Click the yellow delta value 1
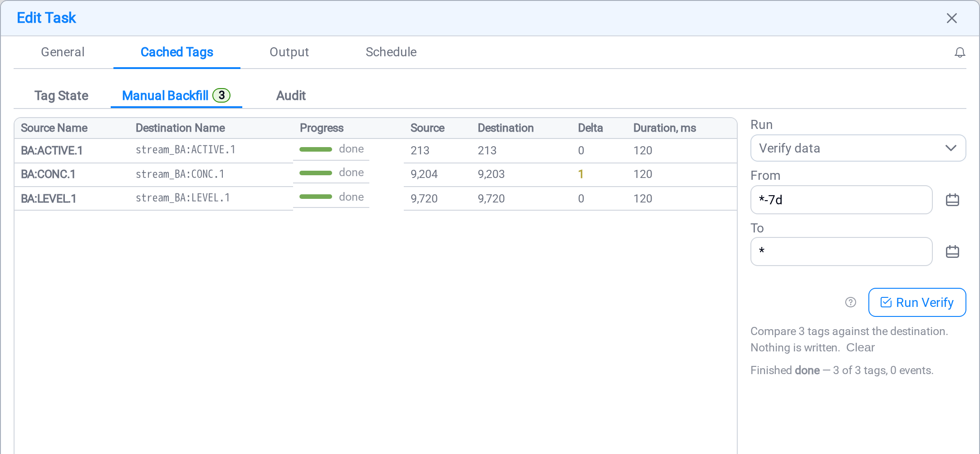 tap(581, 174)
